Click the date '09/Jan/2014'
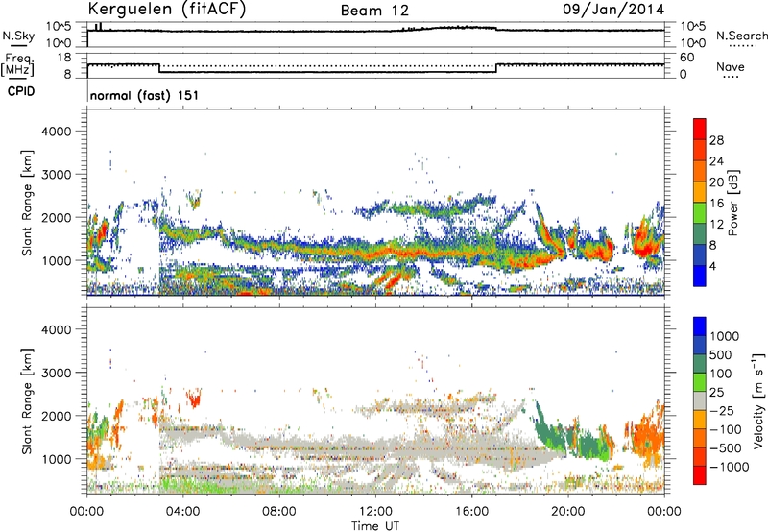768x532 pixels. [x=613, y=10]
